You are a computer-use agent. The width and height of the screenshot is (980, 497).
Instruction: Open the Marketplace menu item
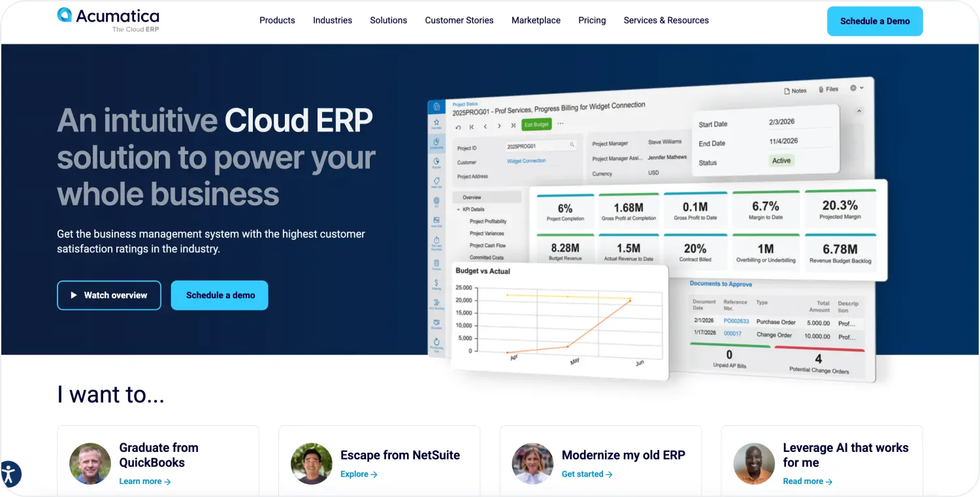[x=536, y=20]
